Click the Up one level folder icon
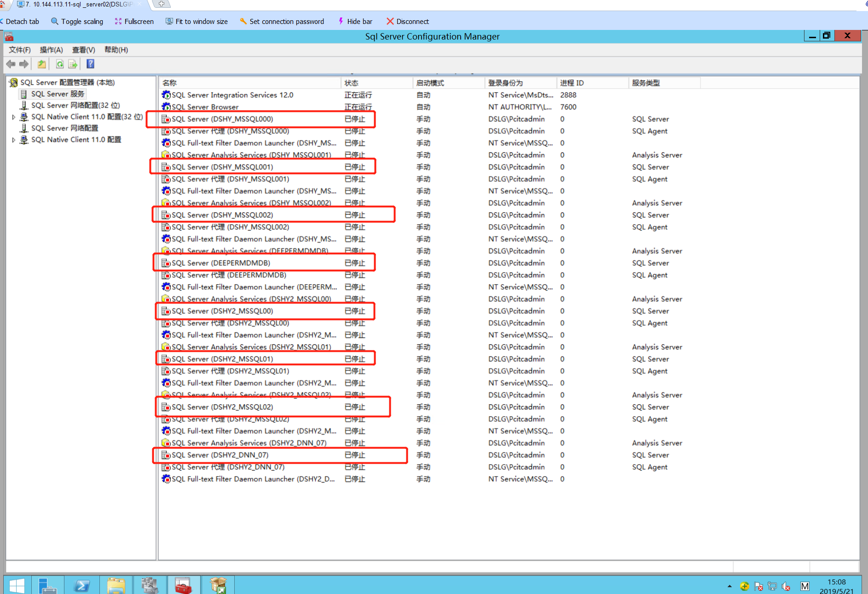Screen dimensions: 868x594 (42, 64)
